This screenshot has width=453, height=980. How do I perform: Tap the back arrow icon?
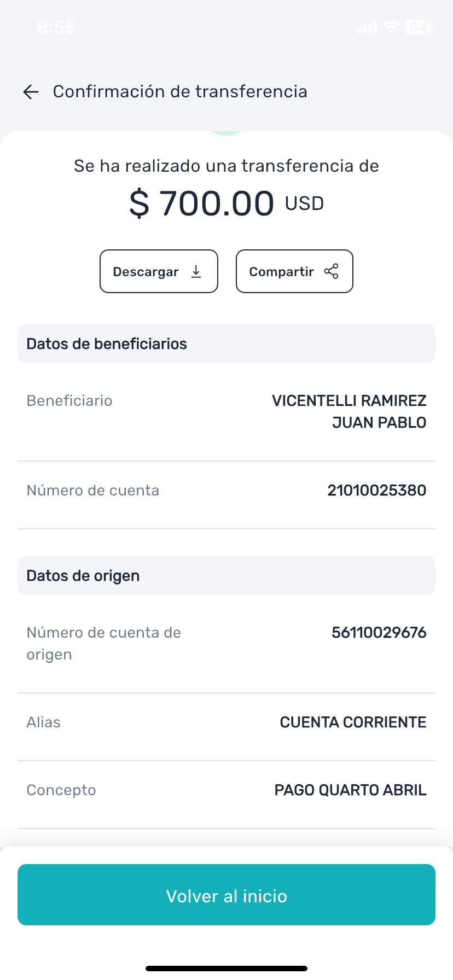(x=31, y=92)
